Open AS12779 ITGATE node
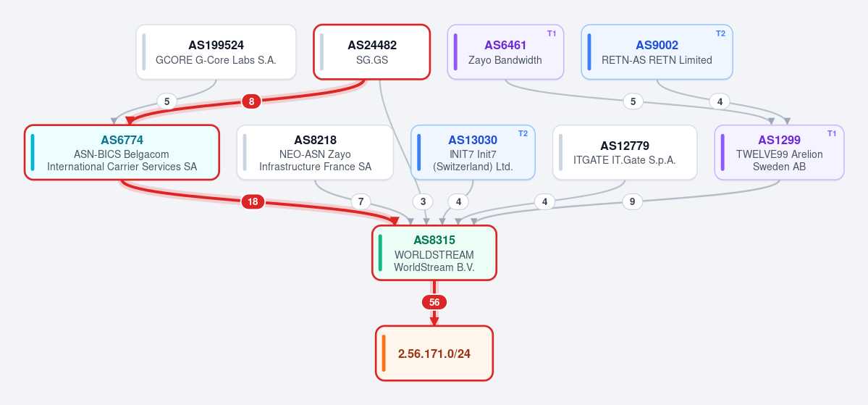 point(625,152)
